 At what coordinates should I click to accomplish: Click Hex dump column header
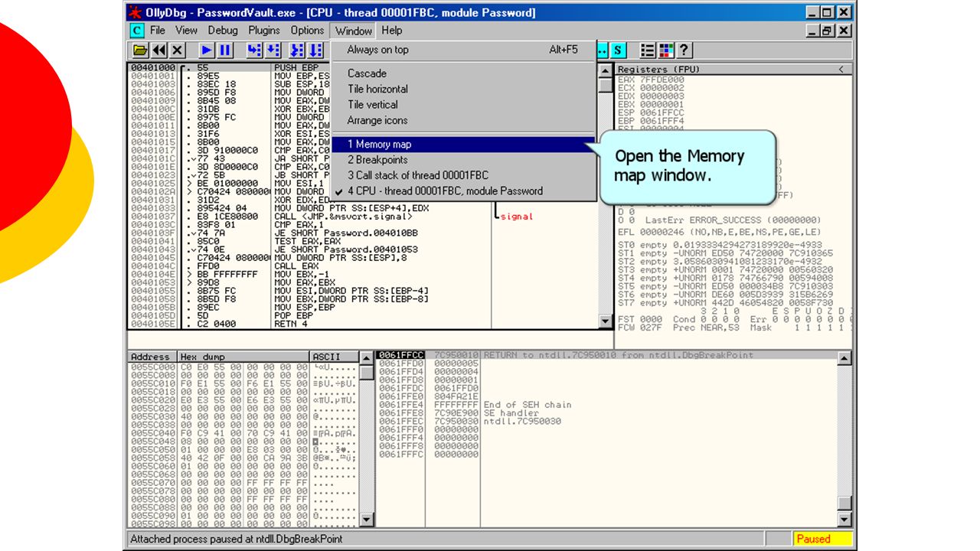[x=243, y=357]
